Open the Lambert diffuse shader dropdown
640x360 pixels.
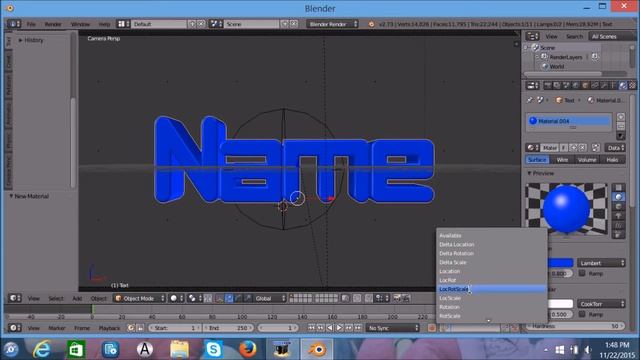coord(601,263)
